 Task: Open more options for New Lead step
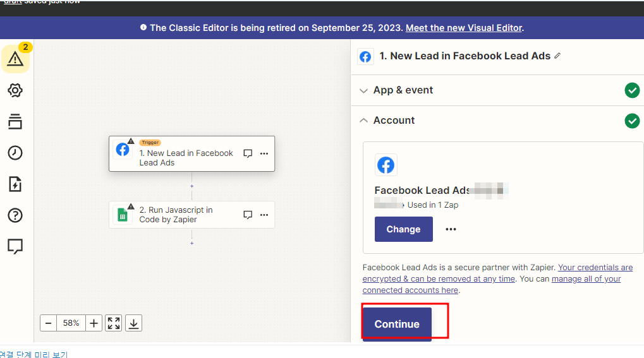(264, 153)
